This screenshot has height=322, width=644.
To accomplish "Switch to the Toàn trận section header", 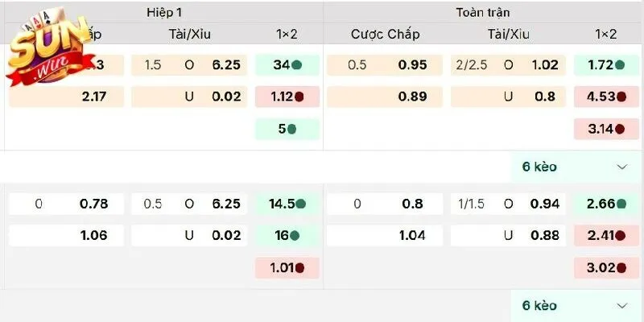I will 482,13.
